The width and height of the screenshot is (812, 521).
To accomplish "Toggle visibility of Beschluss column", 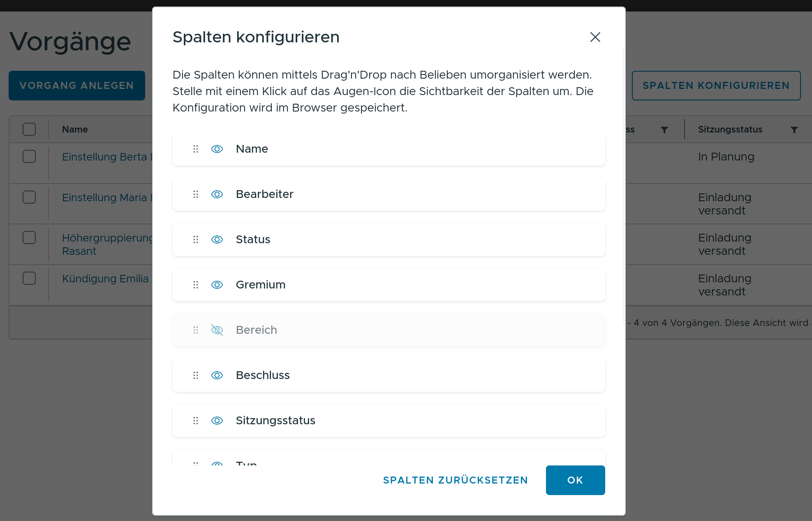I will (217, 375).
